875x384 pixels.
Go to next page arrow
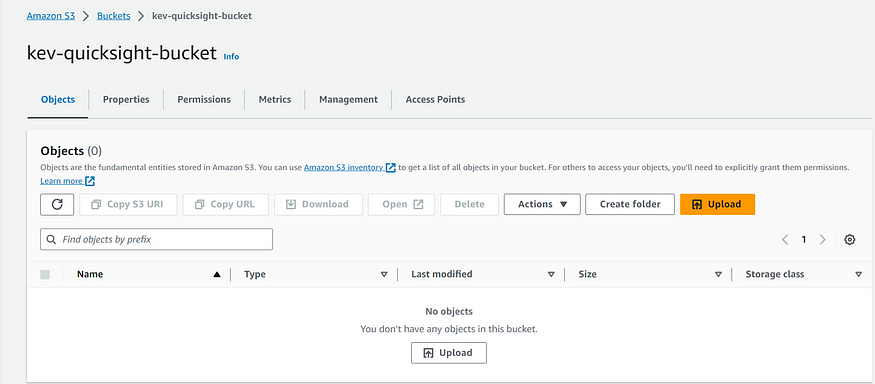[x=823, y=240]
